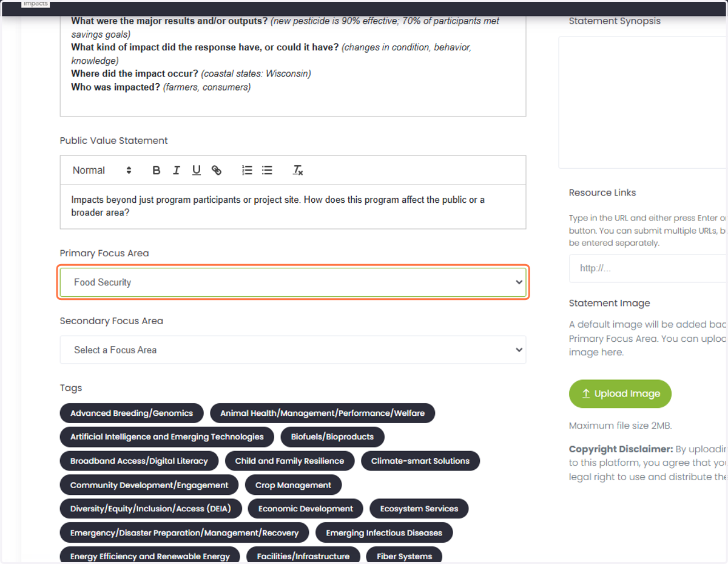728x564 pixels.
Task: Toggle underline formatting in editor toolbar
Action: 196,171
